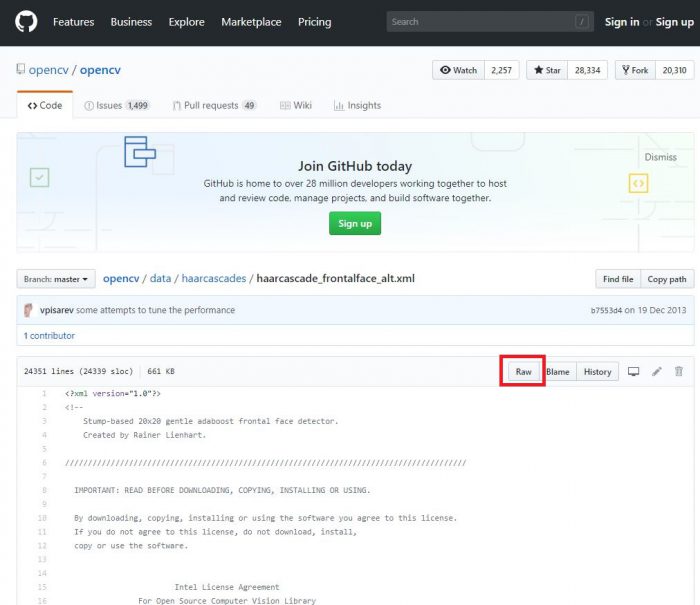Fork the repository
Screen dimensions: 700x605
[x=635, y=70]
